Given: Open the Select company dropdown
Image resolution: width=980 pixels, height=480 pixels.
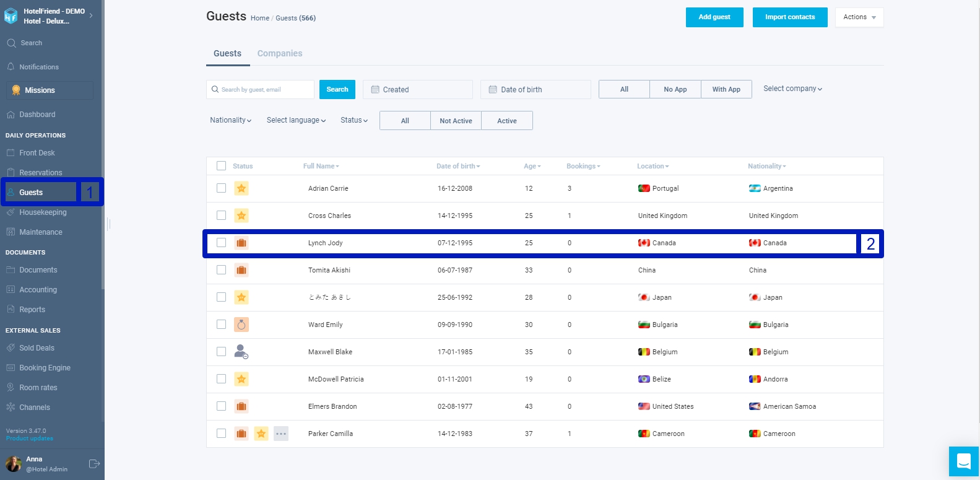Looking at the screenshot, I should [x=792, y=89].
